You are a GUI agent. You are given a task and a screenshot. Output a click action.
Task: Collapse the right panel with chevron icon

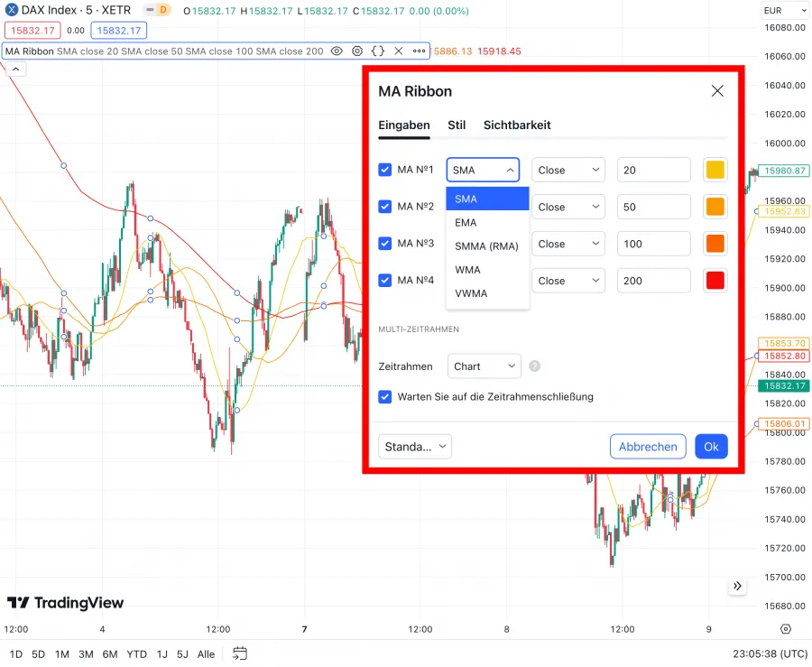click(x=737, y=586)
